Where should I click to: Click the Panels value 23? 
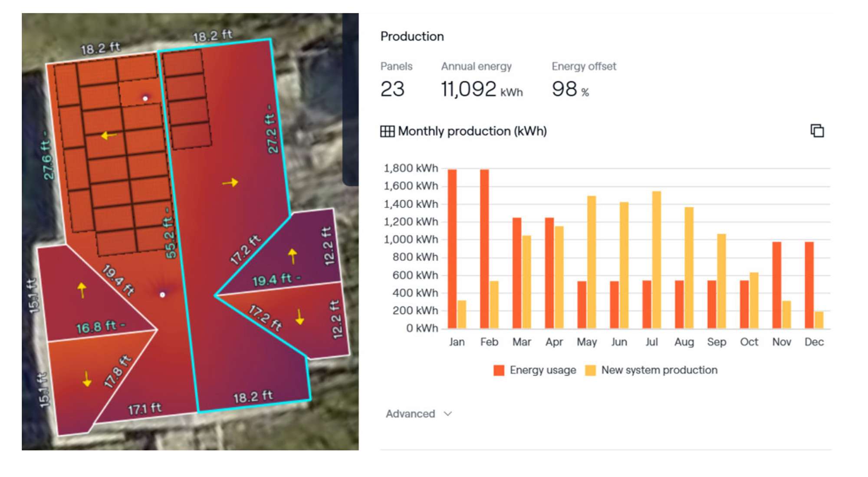[392, 89]
